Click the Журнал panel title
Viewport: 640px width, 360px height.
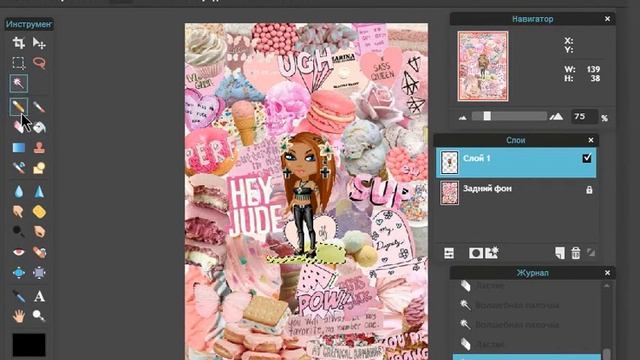click(533, 273)
